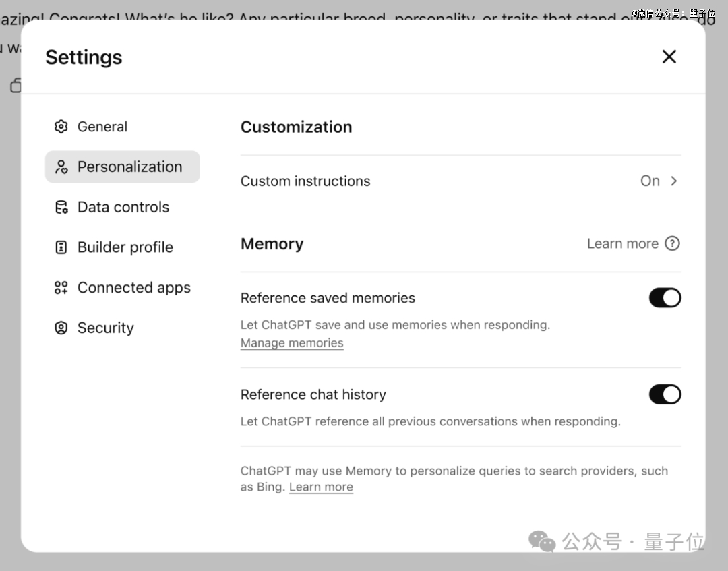Open the Manage memories link

[x=292, y=343]
